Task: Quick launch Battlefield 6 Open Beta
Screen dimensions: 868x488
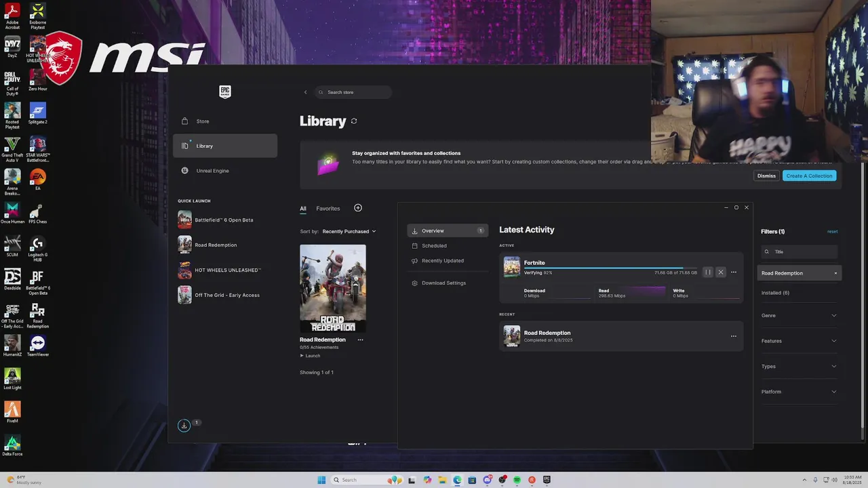Action: [225, 220]
